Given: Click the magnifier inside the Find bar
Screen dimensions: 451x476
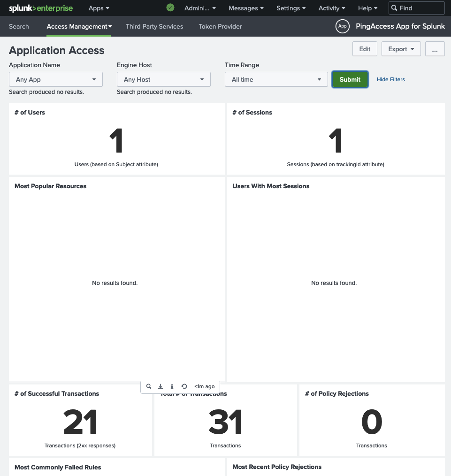Looking at the screenshot, I should 394,8.
